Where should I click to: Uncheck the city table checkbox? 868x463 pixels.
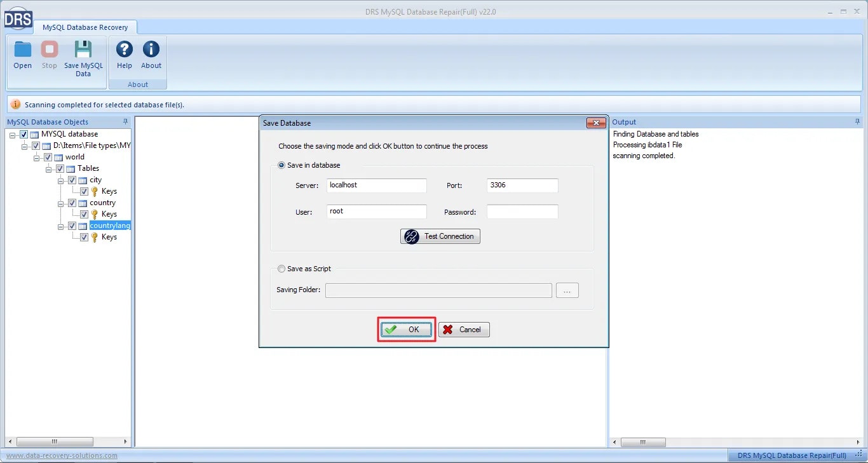click(72, 180)
